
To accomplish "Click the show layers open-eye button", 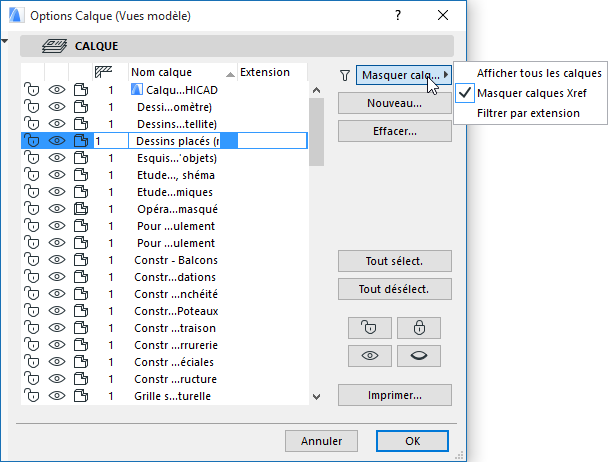I will pos(370,355).
